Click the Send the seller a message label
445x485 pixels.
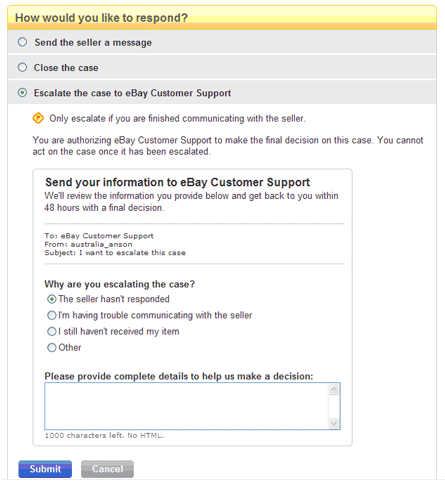point(93,43)
